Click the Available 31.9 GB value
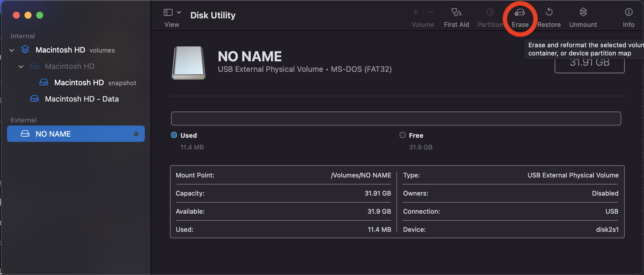644x275 pixels. (379, 211)
